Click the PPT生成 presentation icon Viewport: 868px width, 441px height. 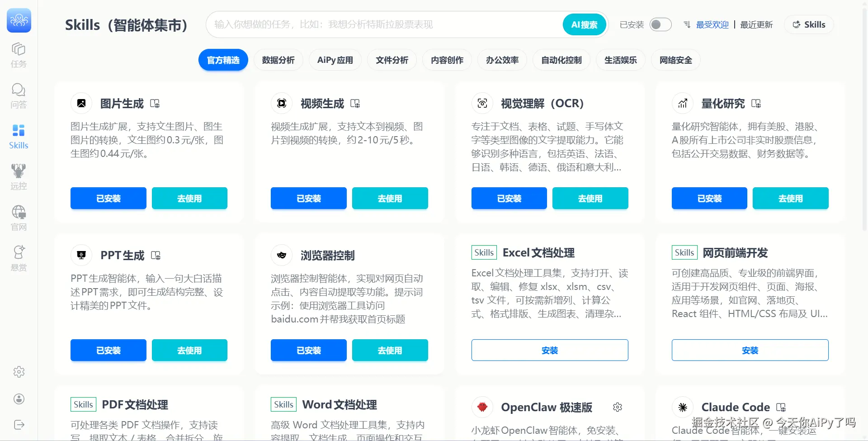pyautogui.click(x=81, y=255)
